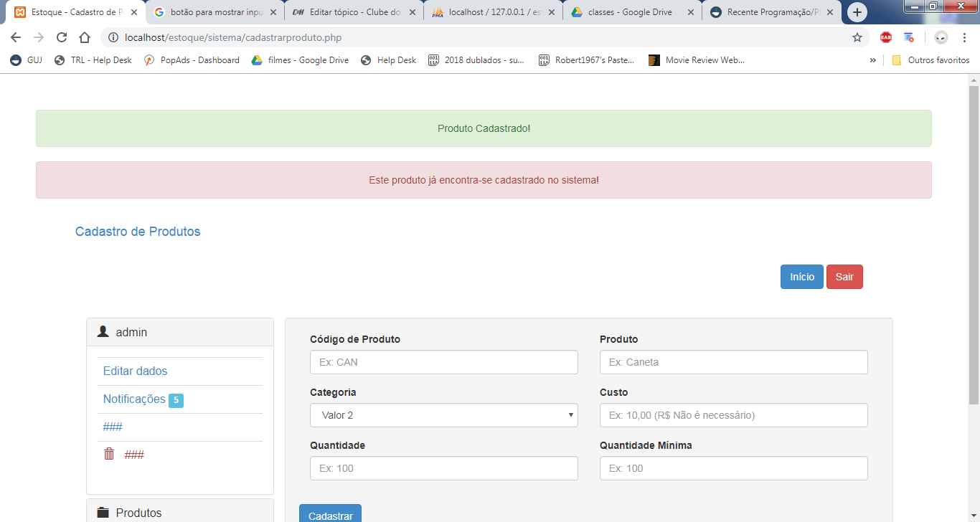The height and width of the screenshot is (522, 980).
Task: Open the PopAds - Dashboard bookmark
Action: [x=192, y=60]
